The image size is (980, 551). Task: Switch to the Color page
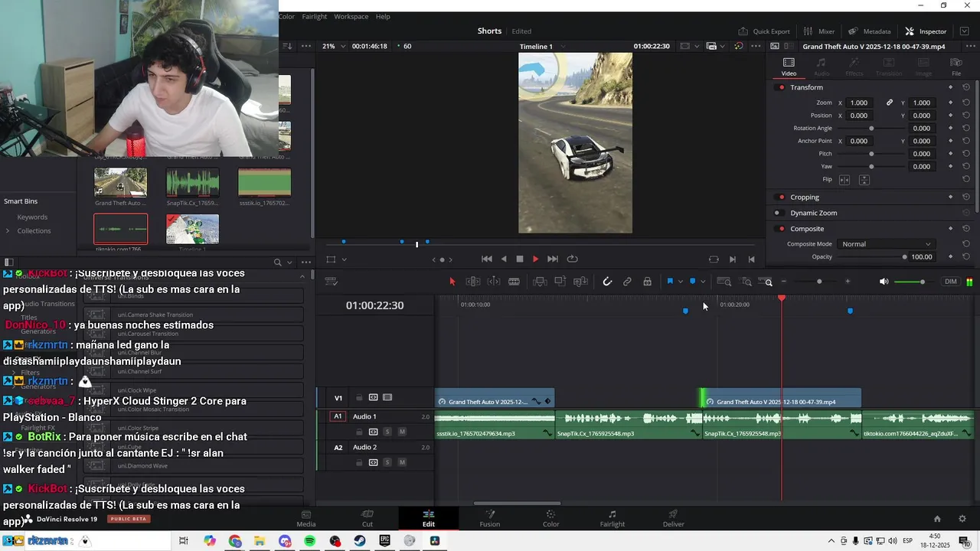[x=550, y=518]
